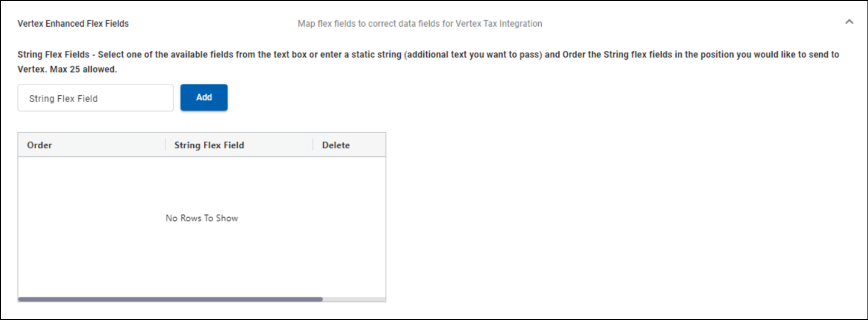
Task: Collapse the Vertex Enhanced Flex Fields section
Action: [x=849, y=22]
